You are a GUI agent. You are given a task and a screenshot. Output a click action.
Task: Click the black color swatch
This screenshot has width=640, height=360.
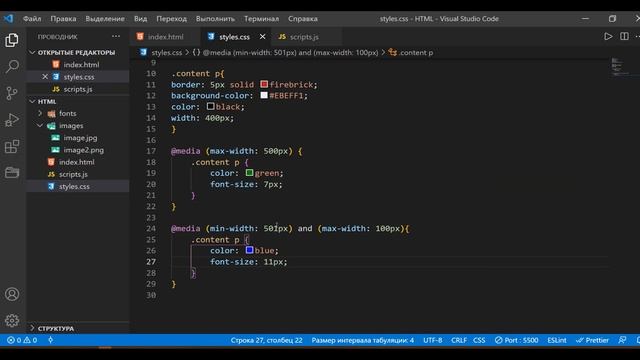(210, 106)
